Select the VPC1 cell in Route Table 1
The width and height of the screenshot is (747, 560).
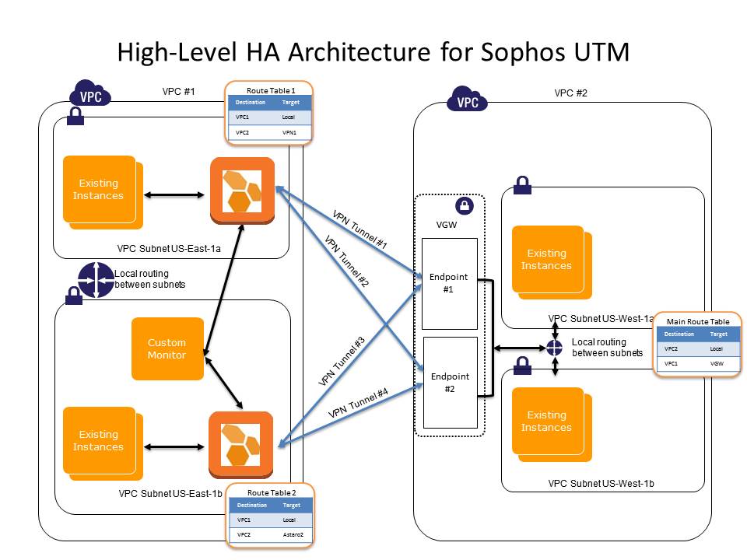pyautogui.click(x=243, y=117)
